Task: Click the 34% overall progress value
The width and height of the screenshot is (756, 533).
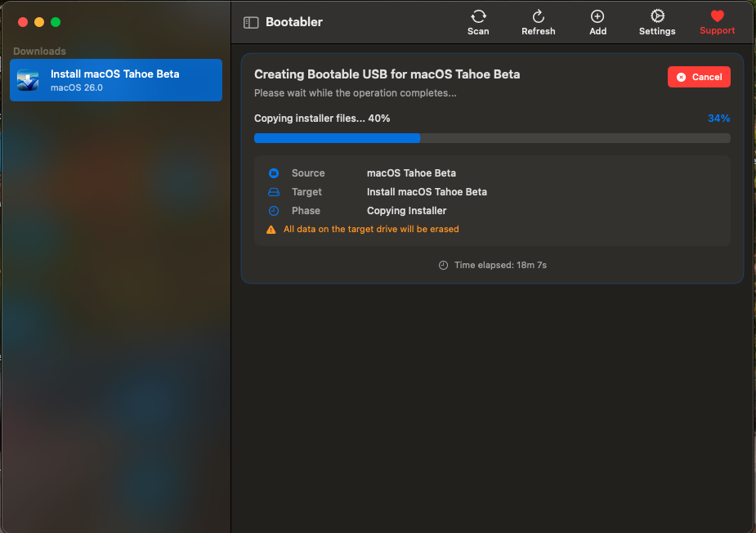Action: pos(718,119)
